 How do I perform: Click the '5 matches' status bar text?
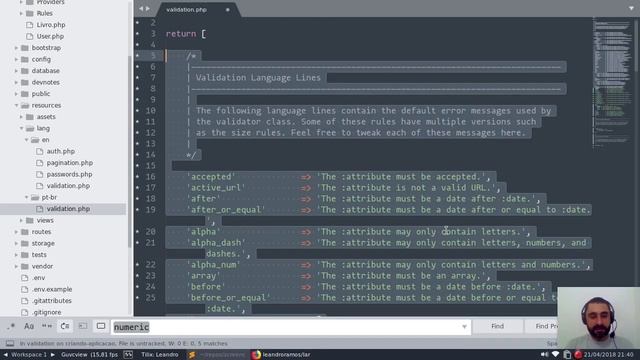pos(213,344)
